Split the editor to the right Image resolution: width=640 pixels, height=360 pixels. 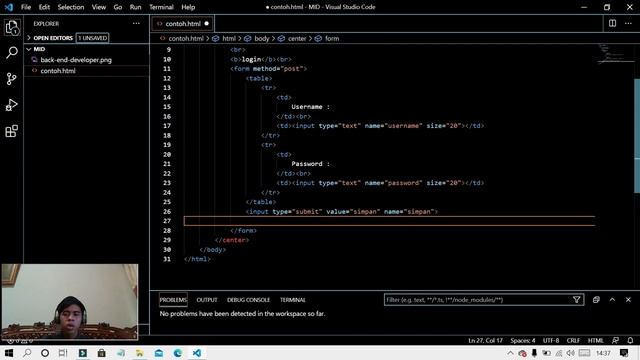(x=612, y=23)
